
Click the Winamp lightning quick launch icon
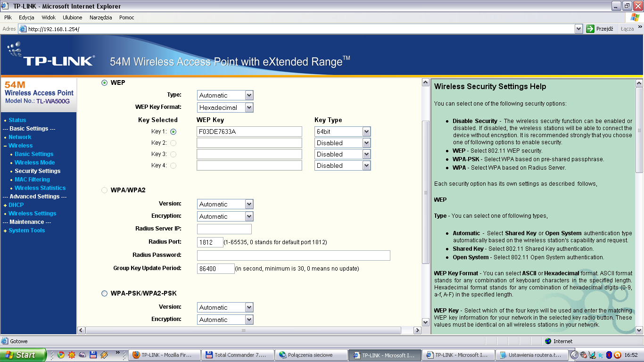104,355
